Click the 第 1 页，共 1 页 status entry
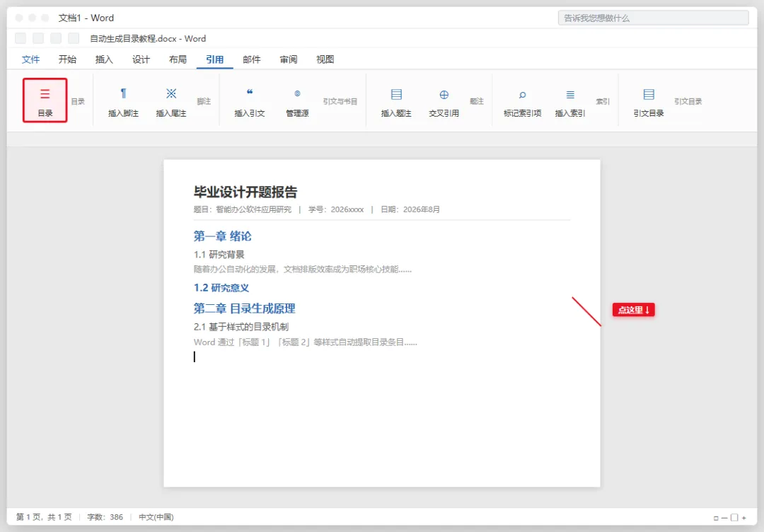Viewport: 764px width, 532px height. click(44, 517)
